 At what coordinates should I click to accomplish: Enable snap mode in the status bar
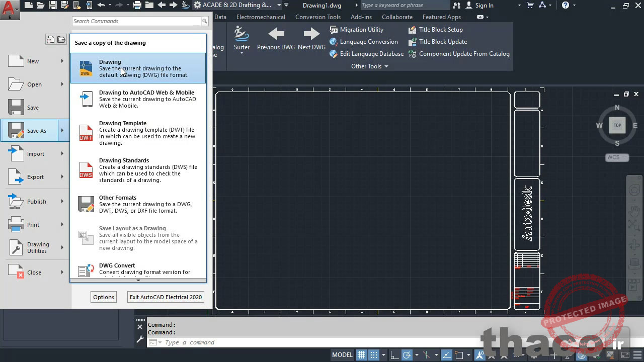click(374, 354)
